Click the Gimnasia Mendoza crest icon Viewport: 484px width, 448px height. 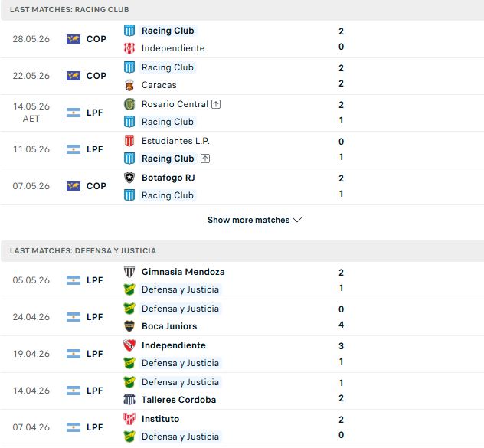pos(129,272)
